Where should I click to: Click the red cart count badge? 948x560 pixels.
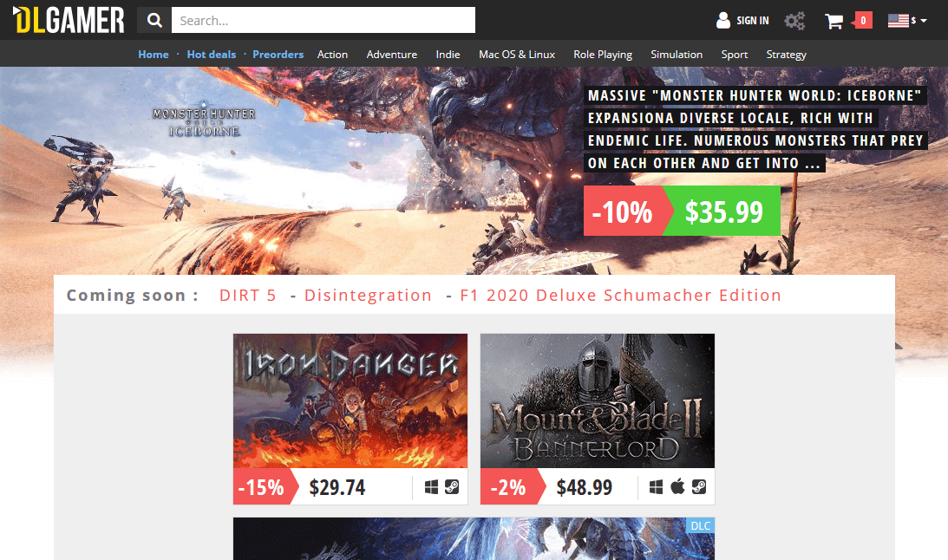tap(862, 21)
